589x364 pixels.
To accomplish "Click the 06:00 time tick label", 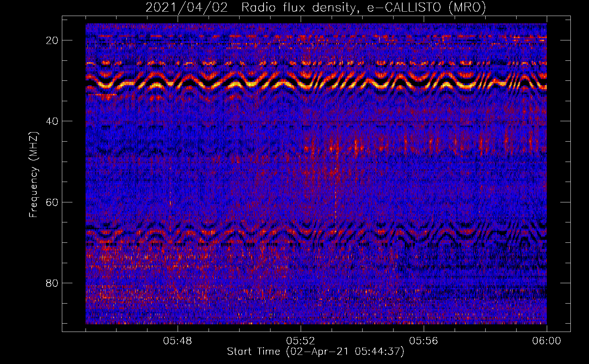I will 547,341.
